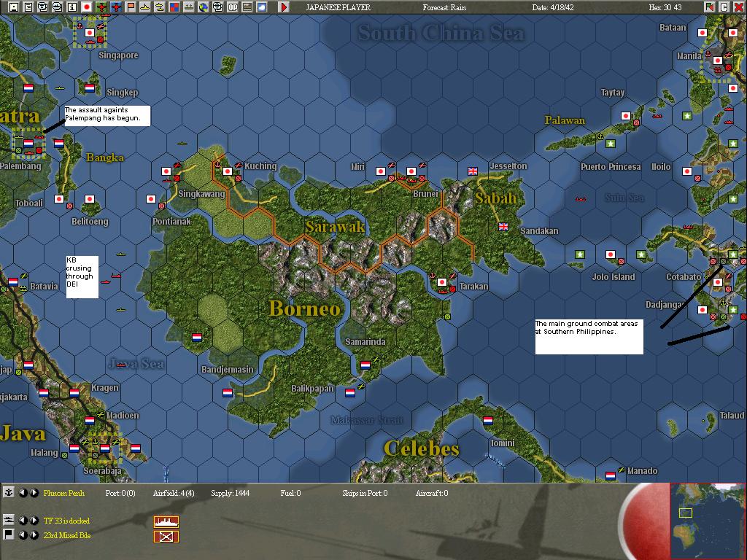This screenshot has width=747, height=560.
Task: Click the striped brown panel toolbar icon
Action: pyautogui.click(x=247, y=7)
